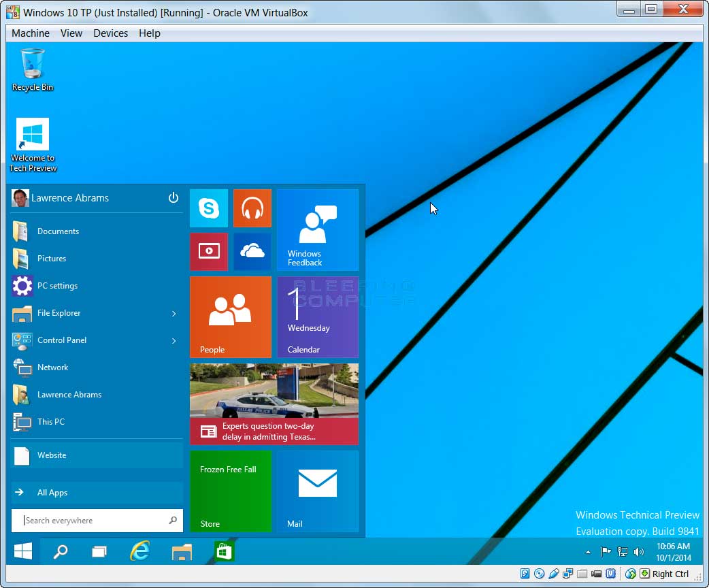This screenshot has width=709, height=588.
Task: Open the Video player tile
Action: tap(208, 251)
